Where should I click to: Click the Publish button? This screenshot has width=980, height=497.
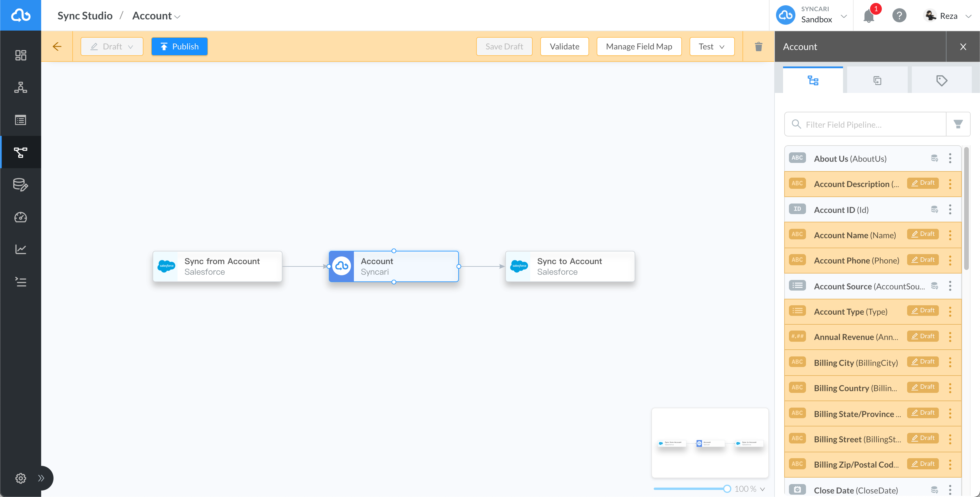coord(180,46)
